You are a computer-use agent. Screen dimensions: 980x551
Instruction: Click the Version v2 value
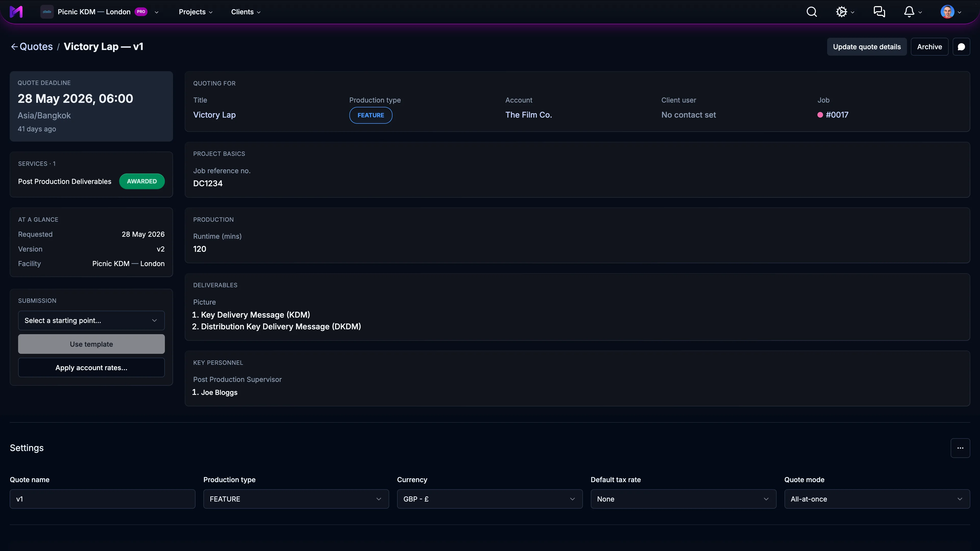pos(161,249)
